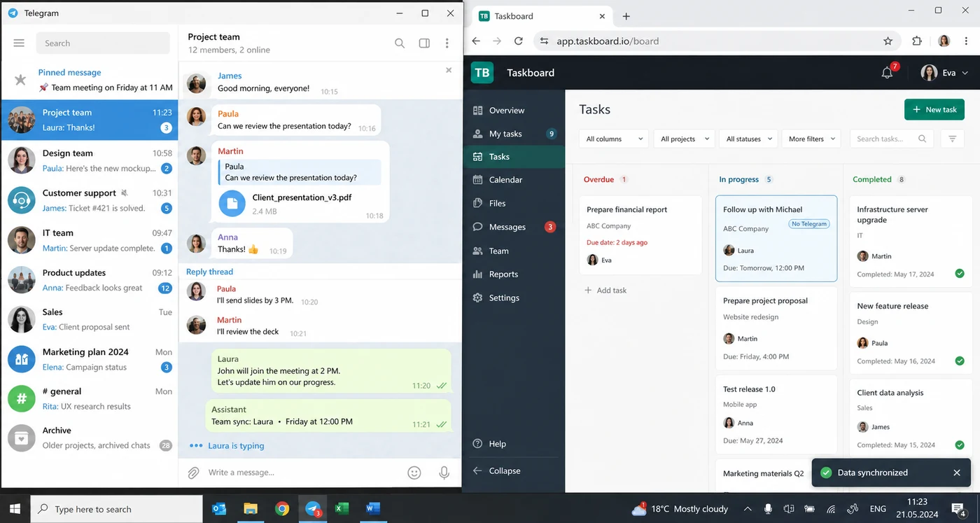The height and width of the screenshot is (523, 980).
Task: Open Team in the Taskboard sidebar
Action: tap(514, 251)
